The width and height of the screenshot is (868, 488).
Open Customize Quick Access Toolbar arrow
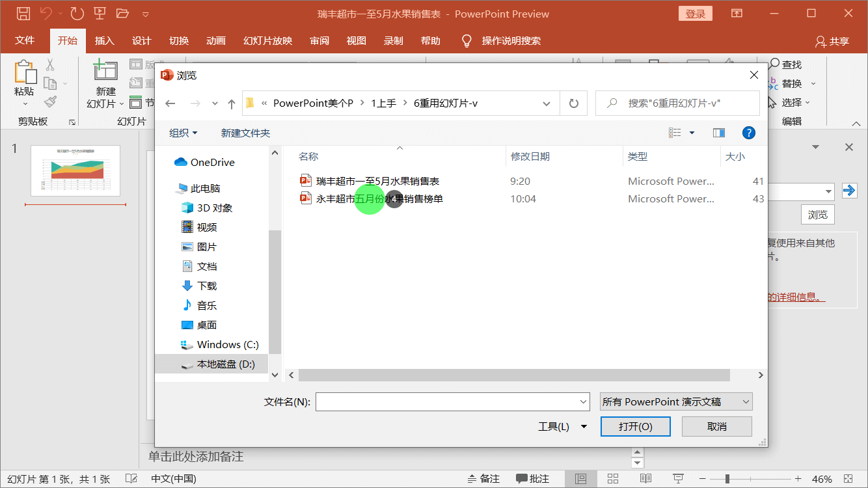(x=145, y=14)
